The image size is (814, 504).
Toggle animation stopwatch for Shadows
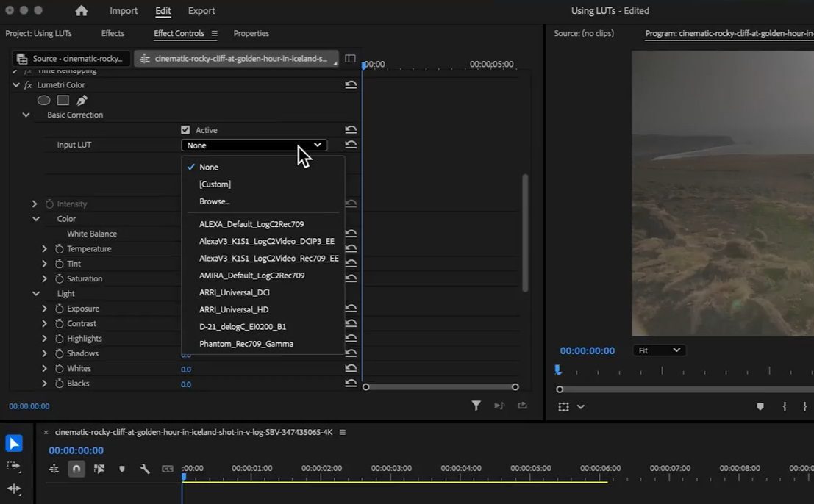[59, 353]
